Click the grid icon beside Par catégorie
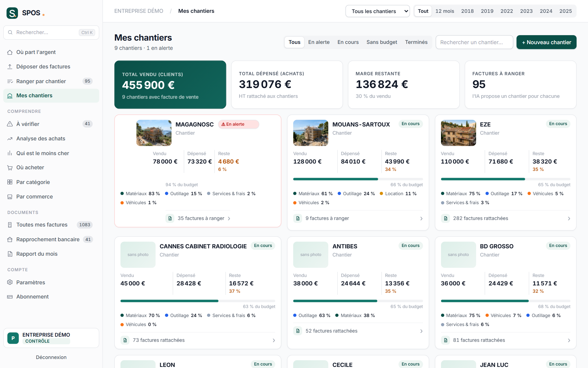The image size is (588, 368). tap(10, 182)
